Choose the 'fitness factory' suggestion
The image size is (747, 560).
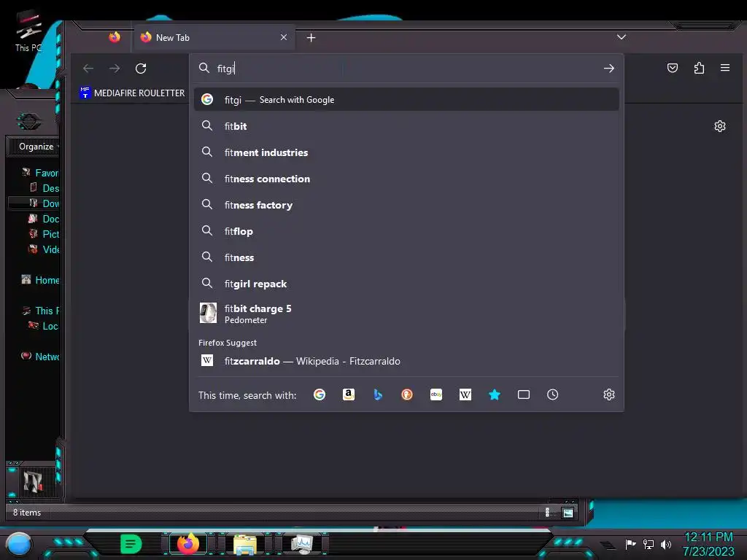coord(406,205)
